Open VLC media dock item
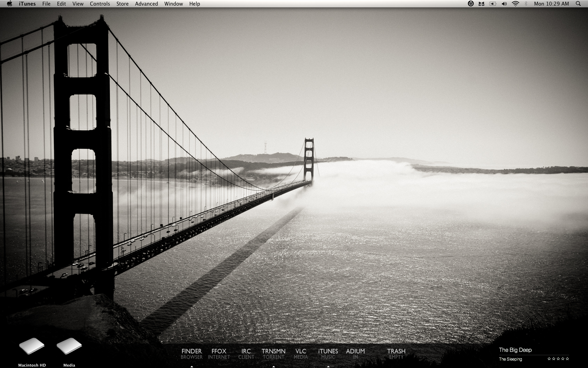Viewport: 588px width, 368px height. point(301,354)
